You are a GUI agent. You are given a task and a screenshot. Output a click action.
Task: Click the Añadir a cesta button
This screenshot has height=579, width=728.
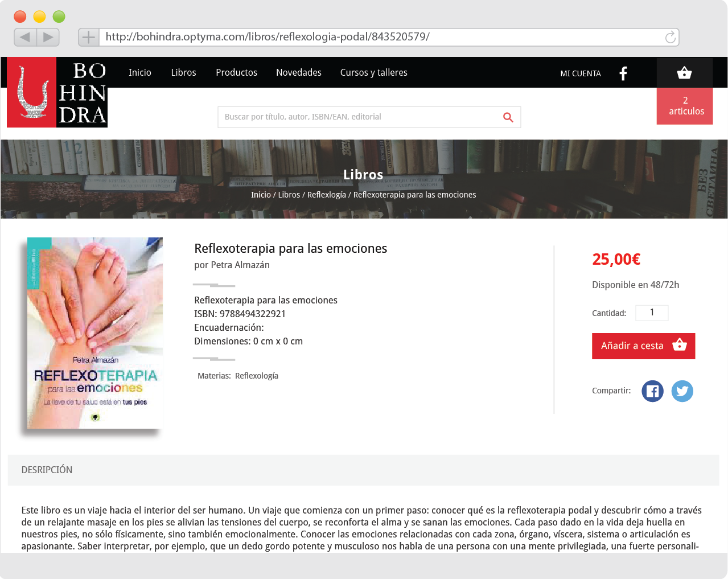pos(643,346)
